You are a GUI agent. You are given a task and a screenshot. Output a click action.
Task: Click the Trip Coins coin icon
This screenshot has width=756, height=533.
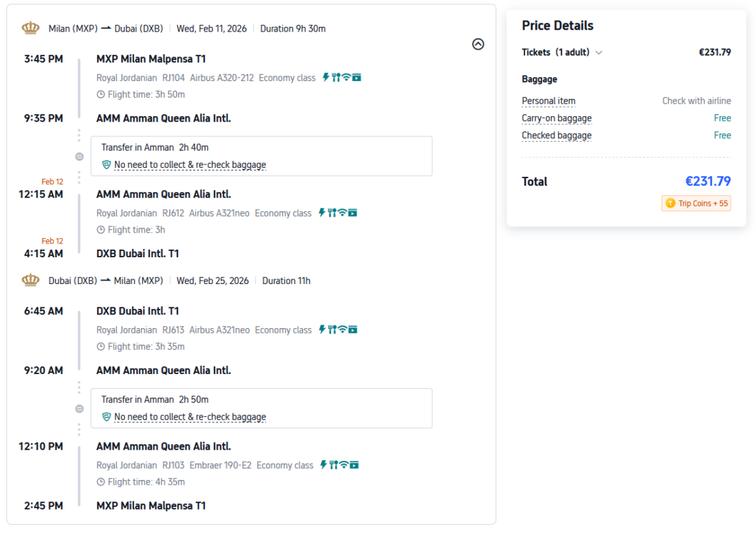click(670, 204)
